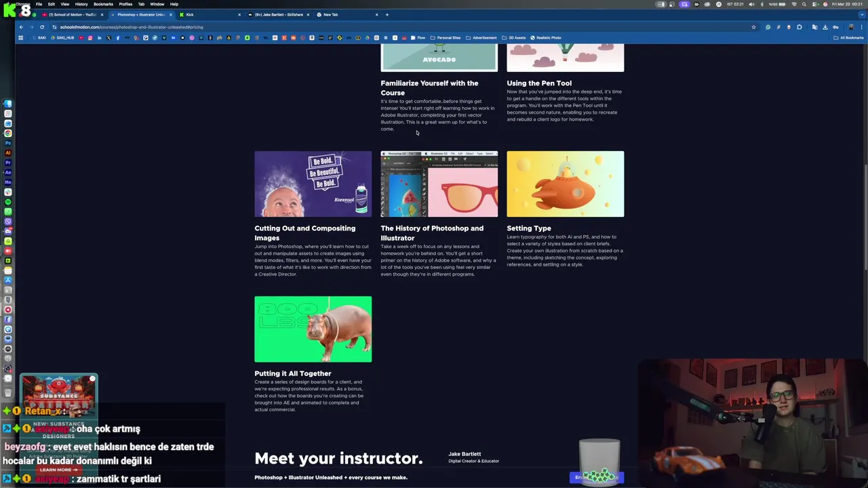
Task: Click the SAKI_HUB bookmark
Action: tap(63, 37)
